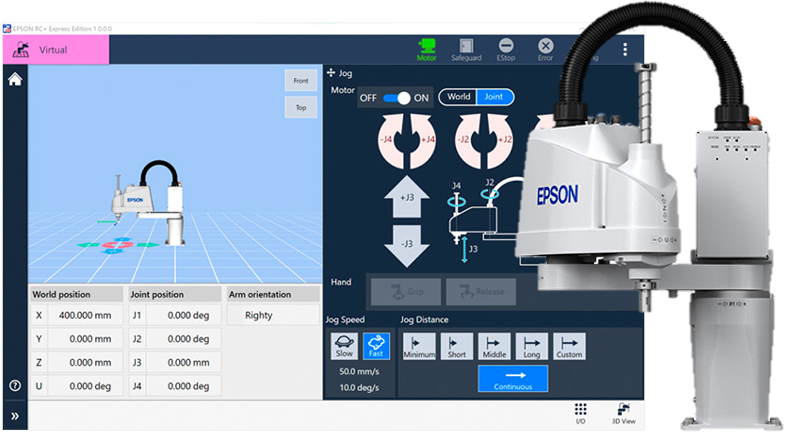Switch jog mode to Joint

coord(495,97)
